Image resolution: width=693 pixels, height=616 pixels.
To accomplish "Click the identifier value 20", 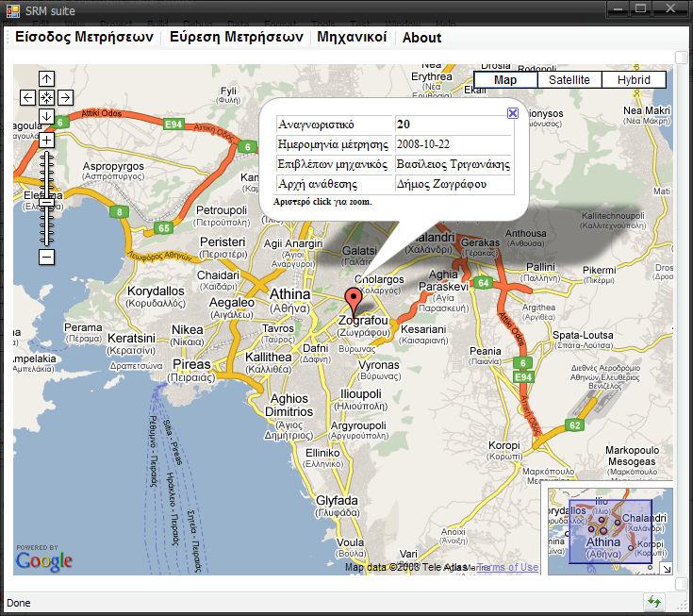I will 404,125.
